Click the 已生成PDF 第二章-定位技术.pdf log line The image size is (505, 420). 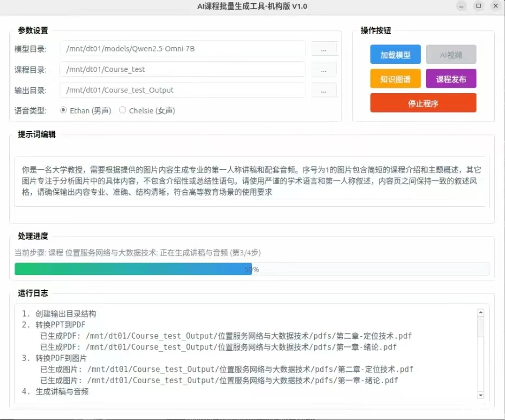(226, 336)
